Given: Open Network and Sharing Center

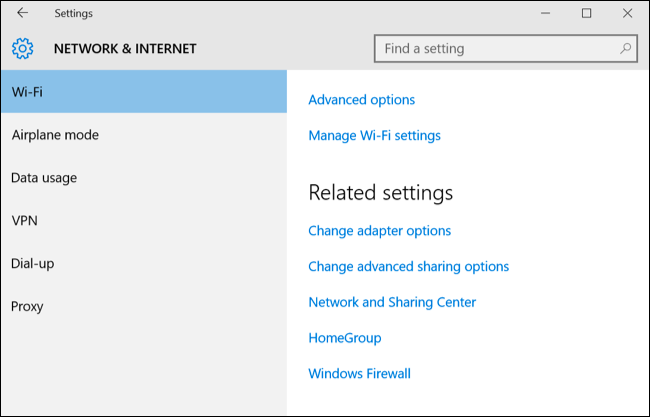Looking at the screenshot, I should pos(392,302).
